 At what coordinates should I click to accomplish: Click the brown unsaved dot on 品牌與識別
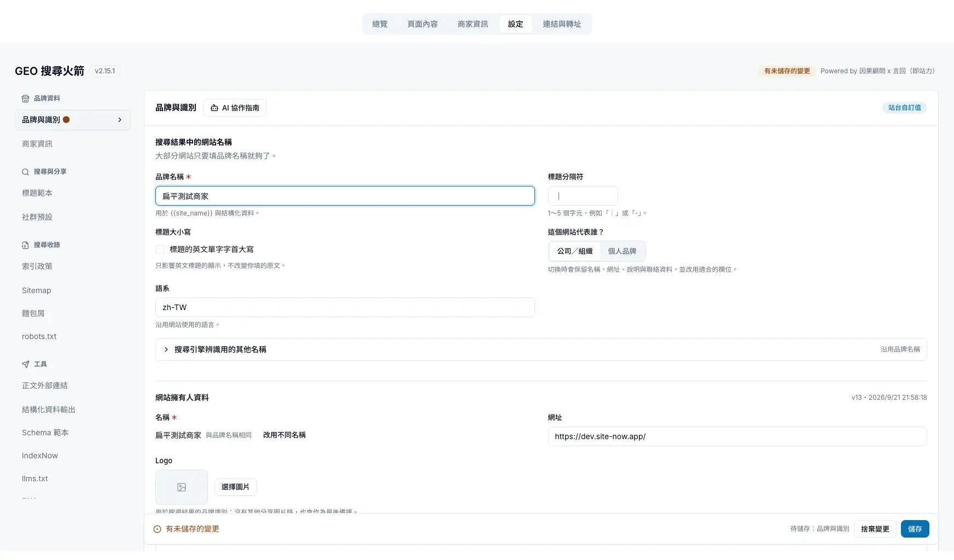tap(66, 120)
